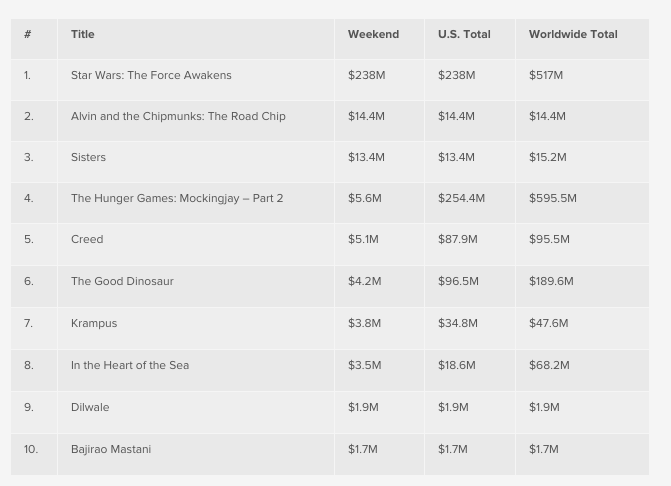The image size is (671, 486).
Task: Click In the Heart of the Sea's $68.2M
Action: point(549,365)
